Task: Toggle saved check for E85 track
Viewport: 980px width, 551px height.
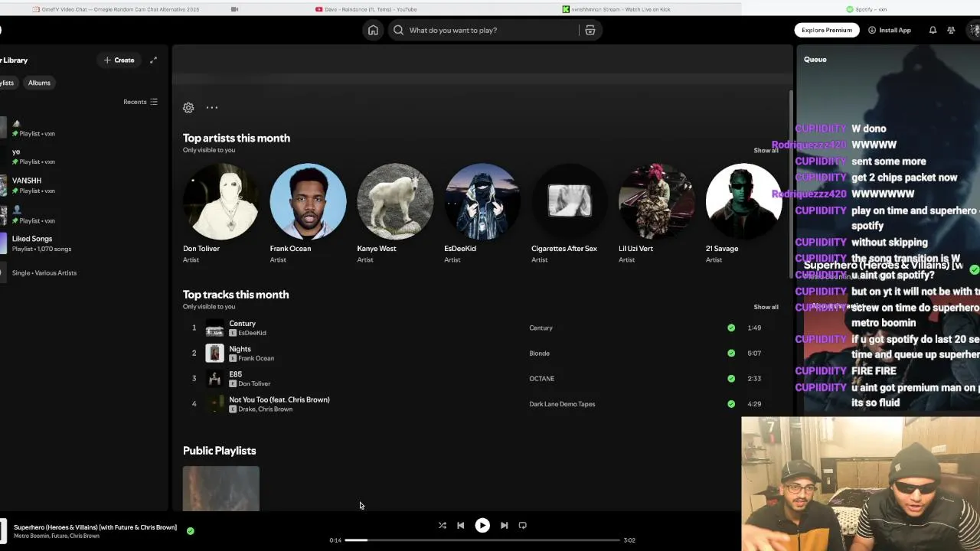Action: pyautogui.click(x=731, y=378)
